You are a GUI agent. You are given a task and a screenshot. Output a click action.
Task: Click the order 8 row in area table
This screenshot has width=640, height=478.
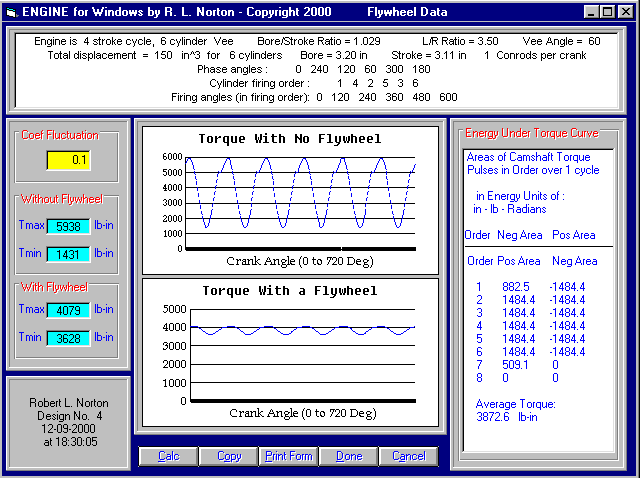coord(517,378)
